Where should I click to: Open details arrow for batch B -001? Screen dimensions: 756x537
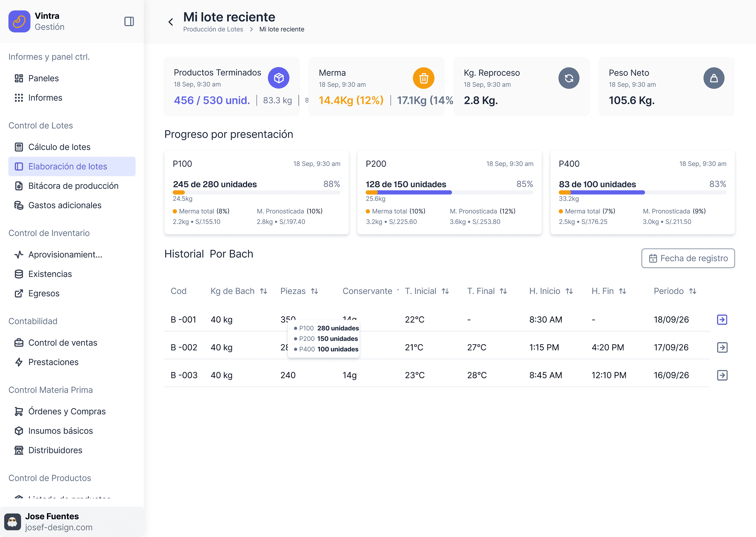pos(722,320)
